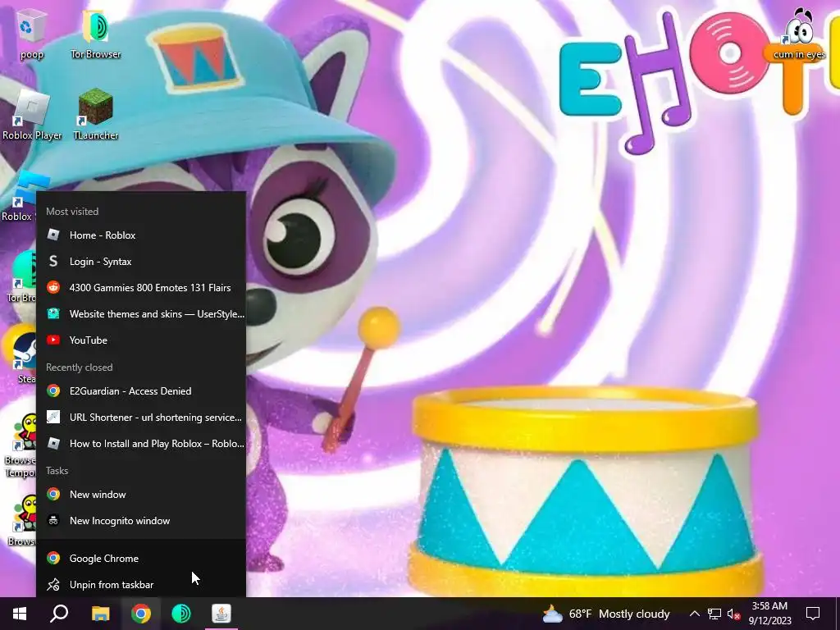Open the clock showing 3:58 AM
Viewport: 840px width, 630px height.
coord(769,614)
